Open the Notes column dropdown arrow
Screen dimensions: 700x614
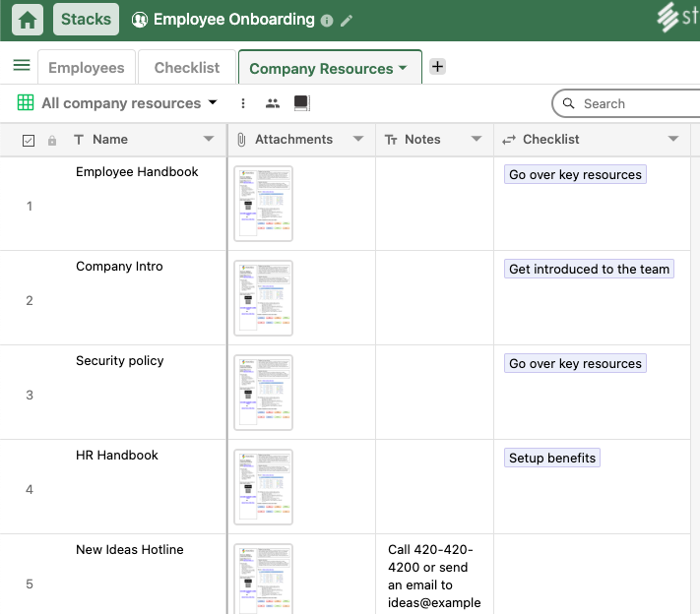477,140
